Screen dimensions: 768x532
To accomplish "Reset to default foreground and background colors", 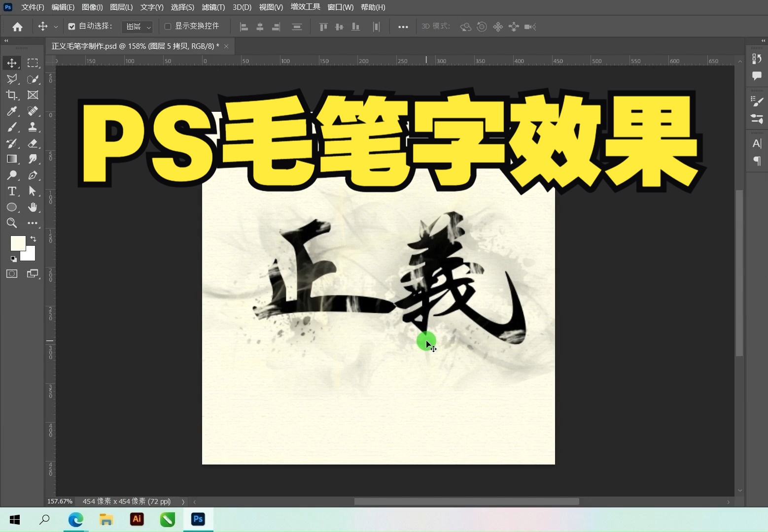I will click(13, 259).
